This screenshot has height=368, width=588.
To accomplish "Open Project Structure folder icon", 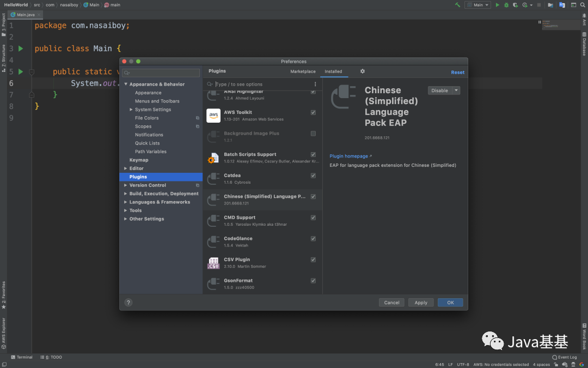I will 550,5.
